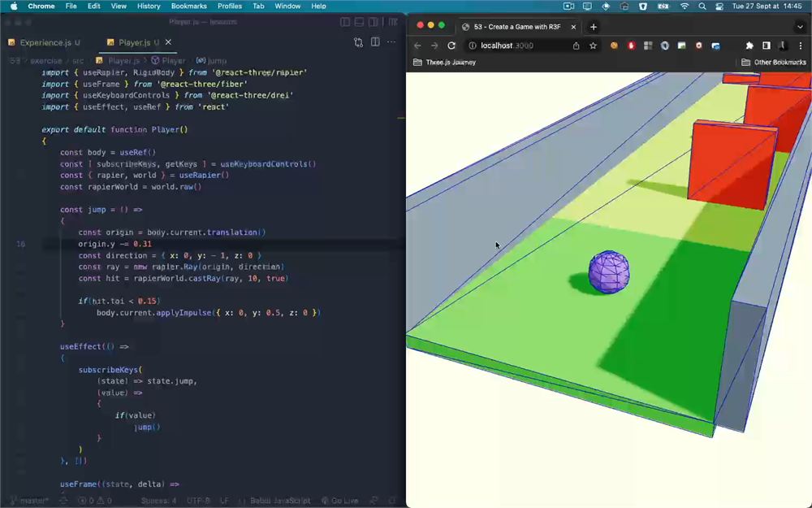Click the feedback icon in status bar
Image resolution: width=812 pixels, height=508 pixels.
pyautogui.click(x=374, y=501)
